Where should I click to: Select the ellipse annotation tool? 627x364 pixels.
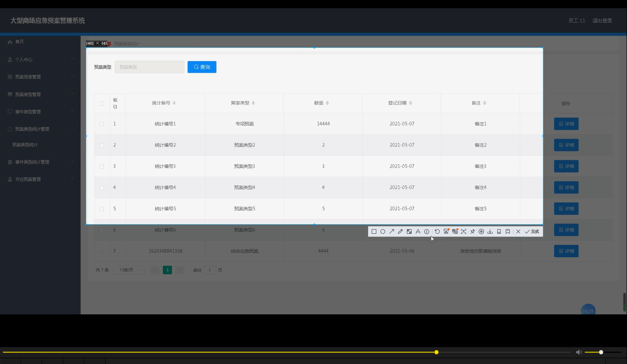pyautogui.click(x=383, y=232)
